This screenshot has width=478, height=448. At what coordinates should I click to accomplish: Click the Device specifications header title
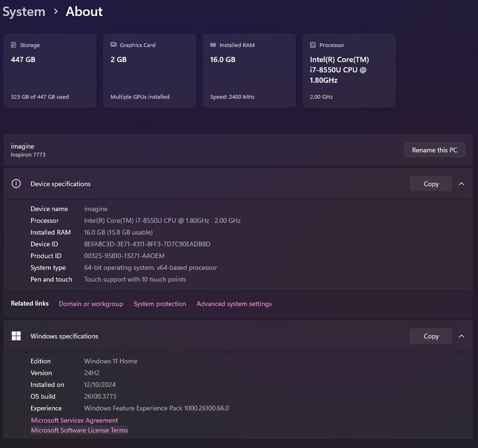pyautogui.click(x=60, y=184)
